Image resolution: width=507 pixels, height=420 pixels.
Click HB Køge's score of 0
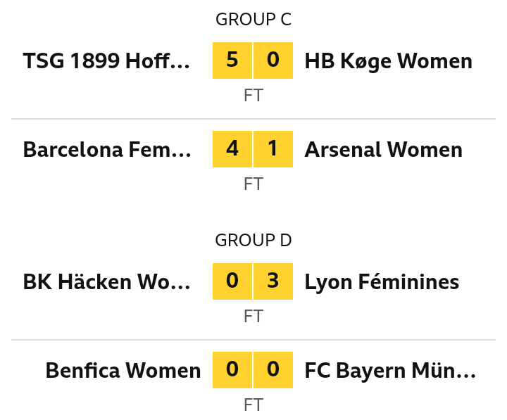pos(273,61)
